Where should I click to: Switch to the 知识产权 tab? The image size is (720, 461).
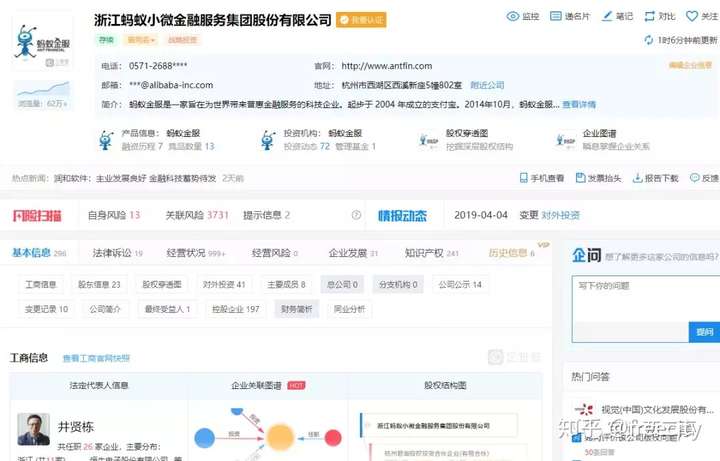[x=432, y=253]
